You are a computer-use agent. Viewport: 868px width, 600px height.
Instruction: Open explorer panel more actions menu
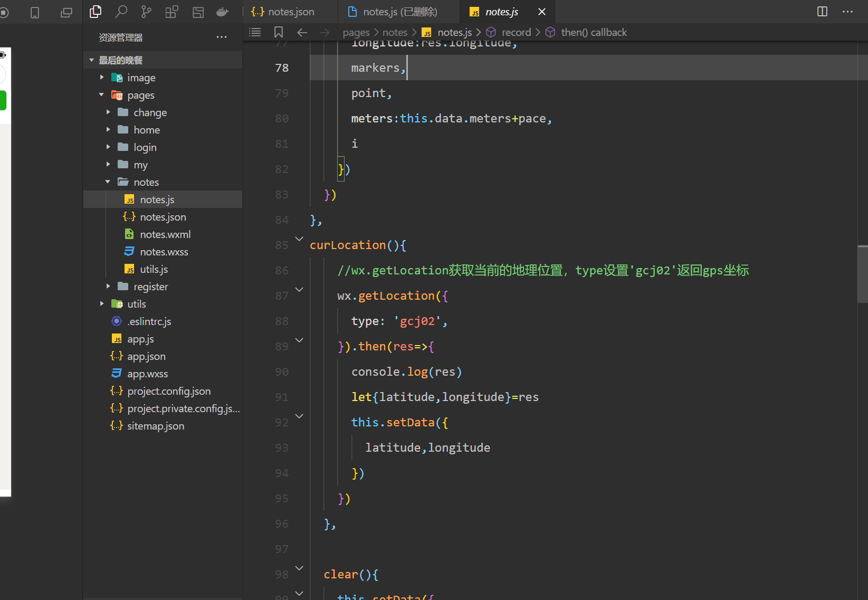click(222, 37)
